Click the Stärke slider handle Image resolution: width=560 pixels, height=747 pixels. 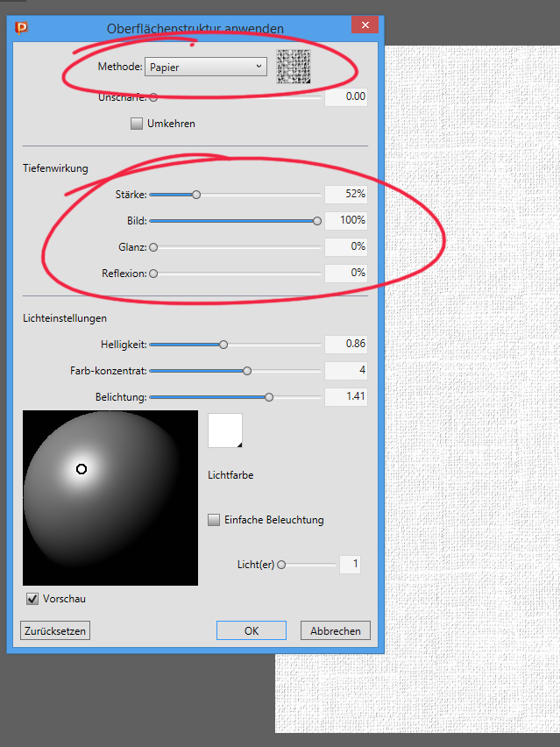196,195
